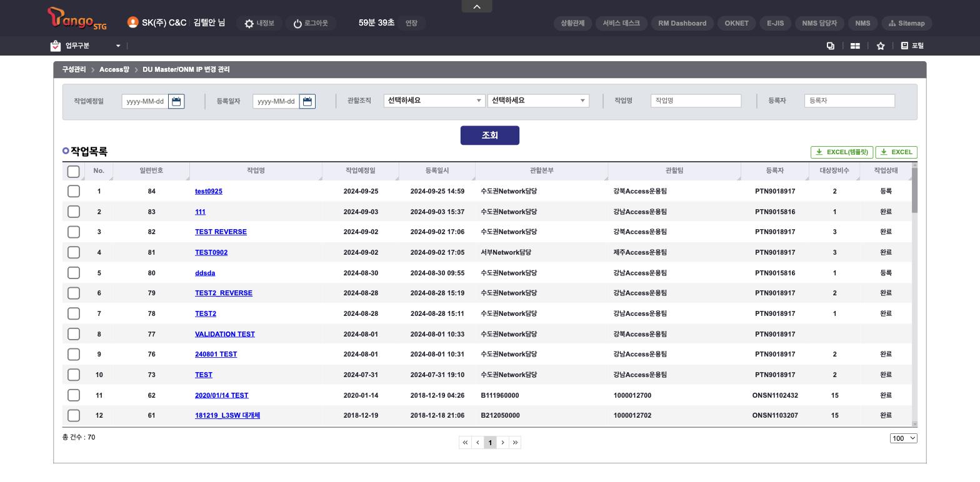Download the EXCEL(템플릿) template

842,152
